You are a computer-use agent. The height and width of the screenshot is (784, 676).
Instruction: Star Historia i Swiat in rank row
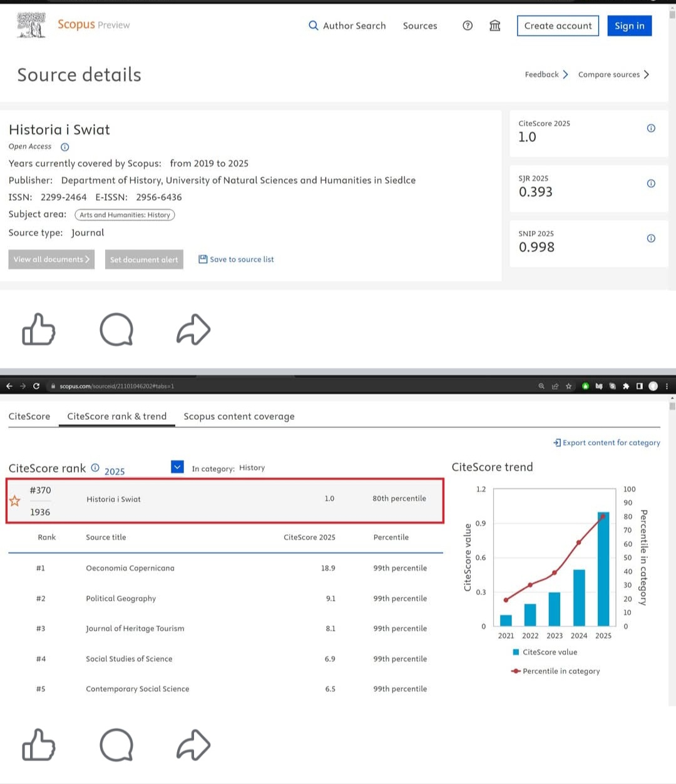pos(15,501)
